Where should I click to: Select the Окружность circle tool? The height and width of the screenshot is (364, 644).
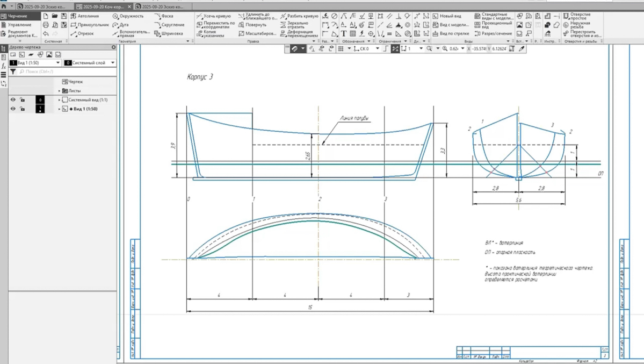[x=128, y=16]
